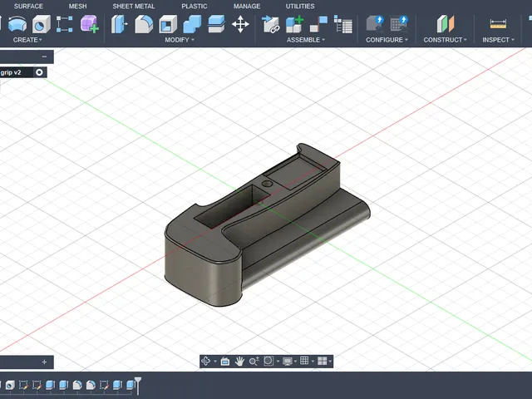Click the timeline end-of-history marker

coord(137,386)
